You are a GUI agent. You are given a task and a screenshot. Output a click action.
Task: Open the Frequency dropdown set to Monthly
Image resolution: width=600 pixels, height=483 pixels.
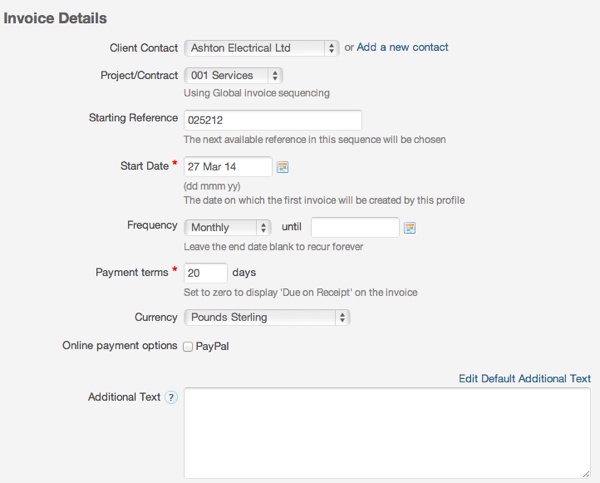pos(228,227)
